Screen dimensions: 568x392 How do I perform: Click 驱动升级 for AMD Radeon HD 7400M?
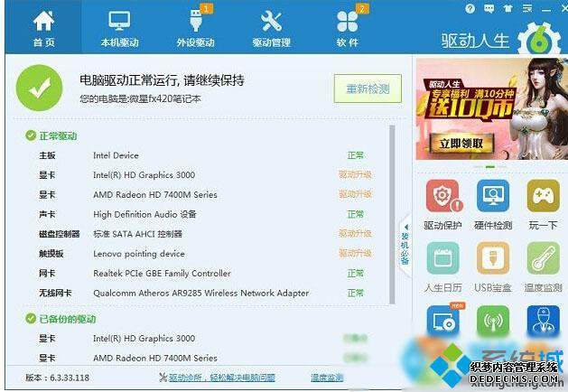(x=355, y=194)
